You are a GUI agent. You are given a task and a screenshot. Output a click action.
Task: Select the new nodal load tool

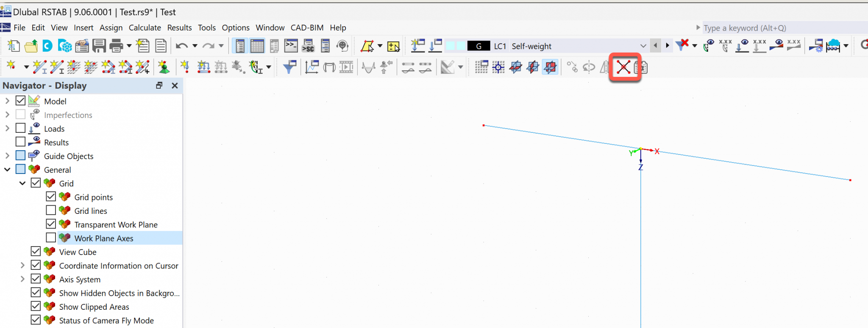[x=185, y=67]
